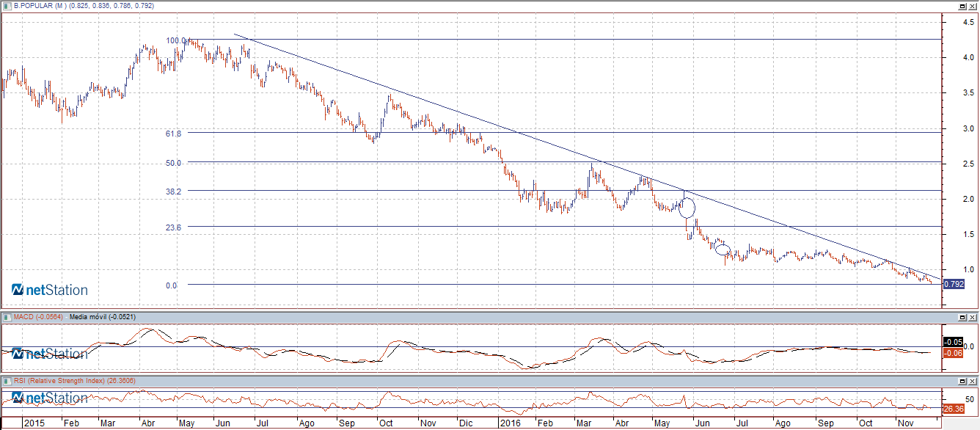Viewport: 980px width, 430px height.
Task: Click the -0.05 MACD value marker
Action: point(952,343)
